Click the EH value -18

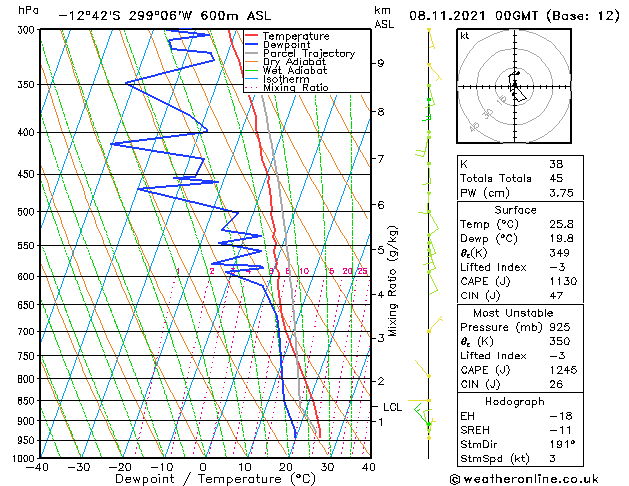[561, 416]
